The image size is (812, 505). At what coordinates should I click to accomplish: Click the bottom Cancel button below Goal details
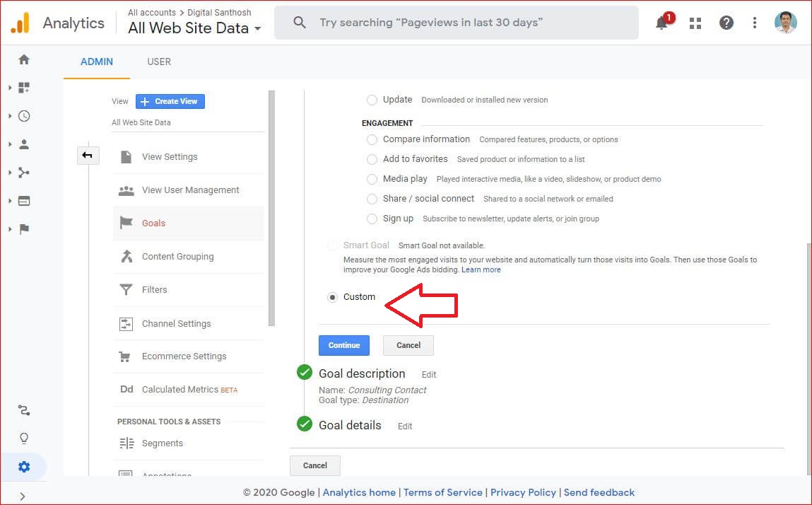(315, 465)
